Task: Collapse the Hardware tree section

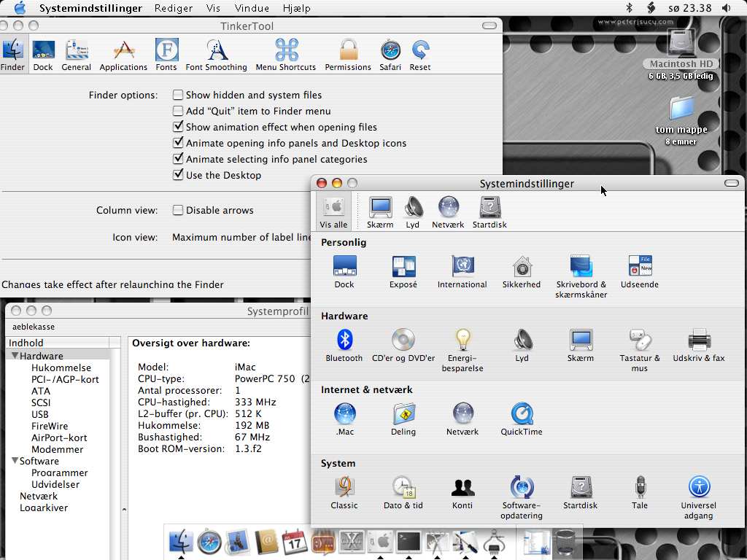Action: click(15, 356)
